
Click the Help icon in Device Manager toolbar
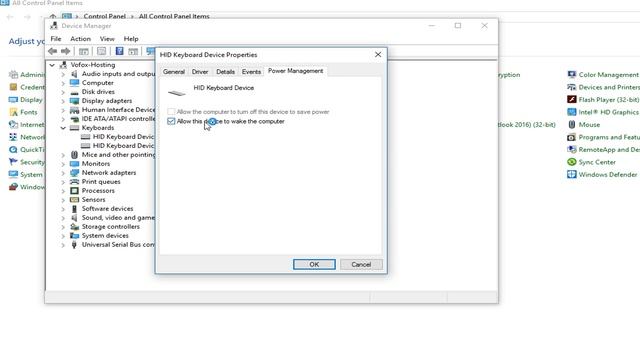(x=119, y=51)
